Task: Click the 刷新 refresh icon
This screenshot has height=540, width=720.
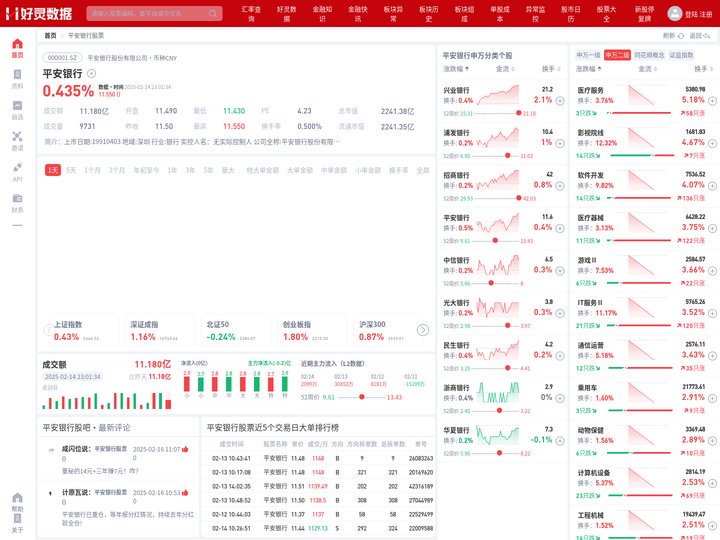Action: [x=681, y=36]
